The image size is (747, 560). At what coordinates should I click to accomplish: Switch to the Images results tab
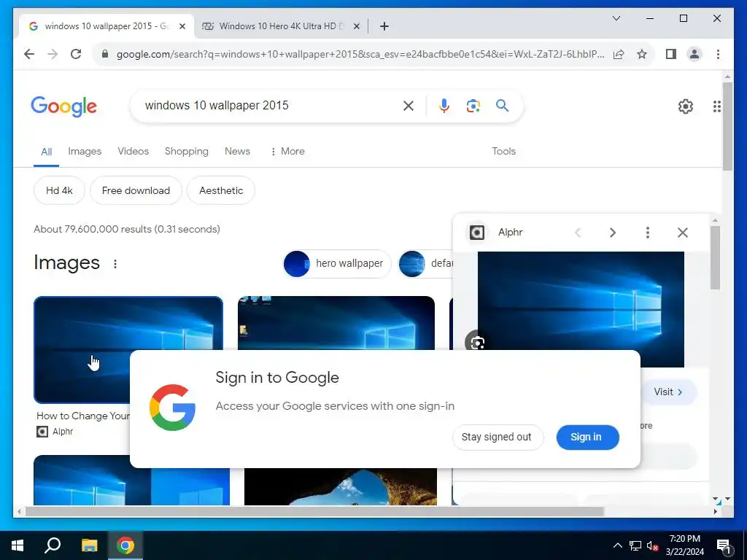pyautogui.click(x=85, y=151)
